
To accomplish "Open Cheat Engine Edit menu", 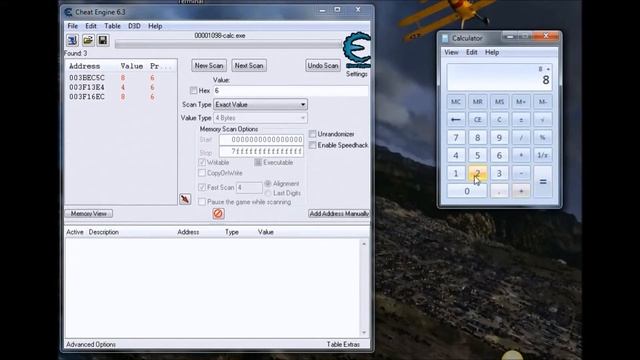I will click(x=91, y=26).
